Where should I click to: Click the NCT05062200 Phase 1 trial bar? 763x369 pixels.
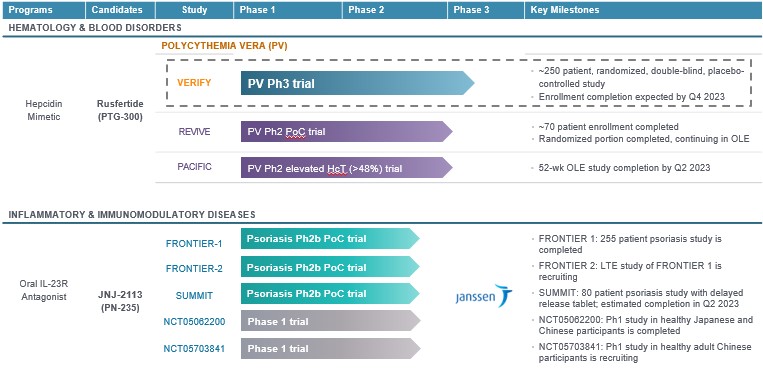[x=330, y=321]
